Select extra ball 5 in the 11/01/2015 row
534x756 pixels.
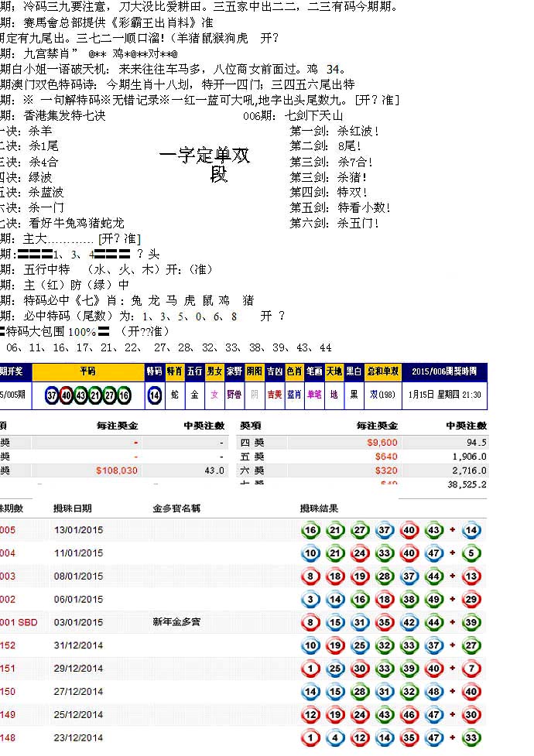[x=471, y=553]
